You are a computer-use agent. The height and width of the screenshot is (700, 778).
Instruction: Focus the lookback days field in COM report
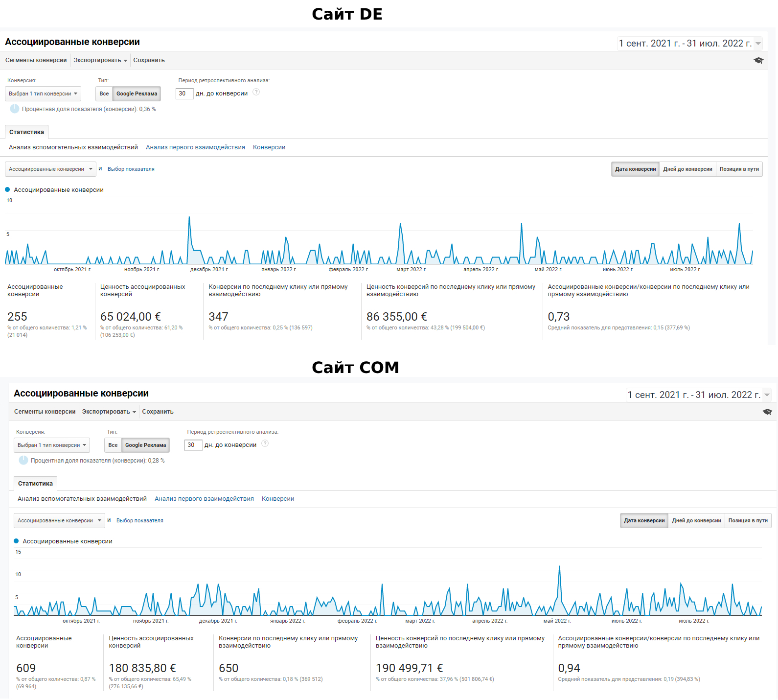(x=193, y=445)
